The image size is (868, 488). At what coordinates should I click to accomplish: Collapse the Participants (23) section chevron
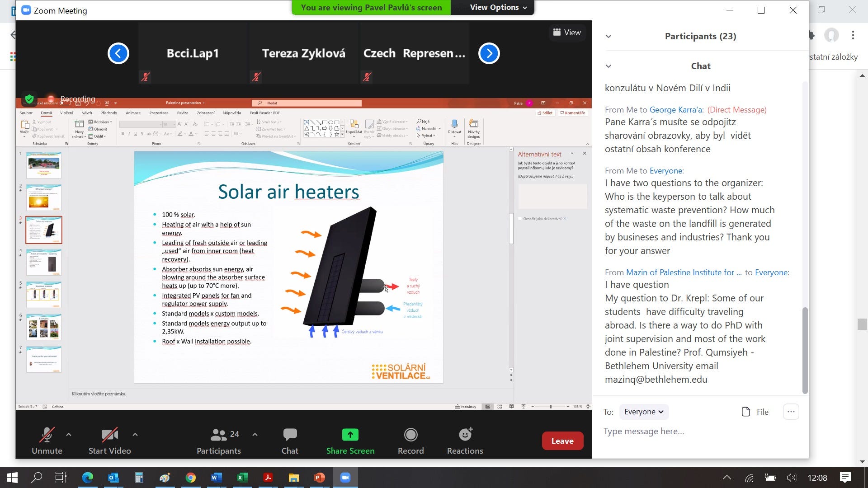pos(609,36)
